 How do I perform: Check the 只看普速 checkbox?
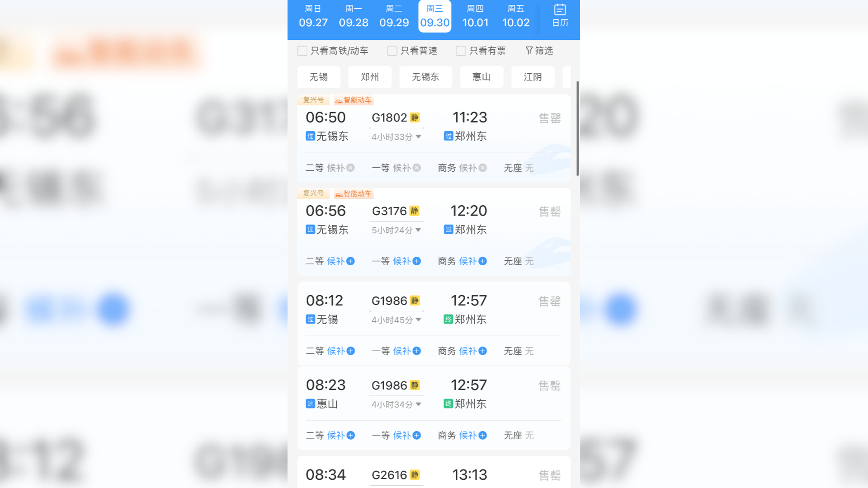pos(392,51)
